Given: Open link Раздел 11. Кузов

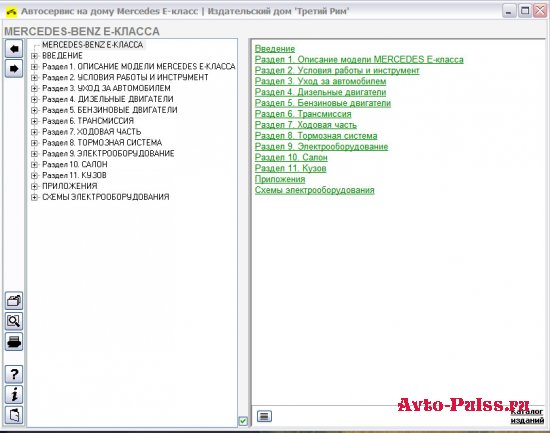Looking at the screenshot, I should 290,168.
